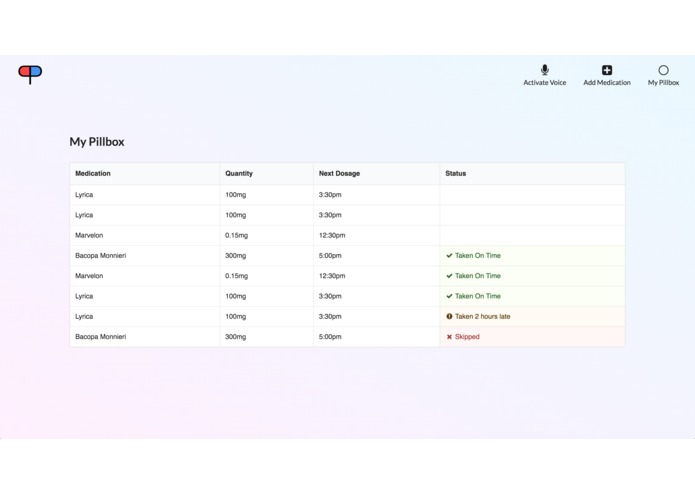Select Bacopa Monnieri in its Taken On Time row

[101, 256]
